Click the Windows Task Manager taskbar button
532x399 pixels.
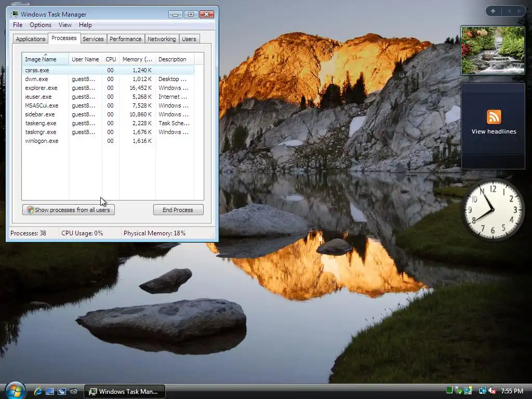(125, 392)
